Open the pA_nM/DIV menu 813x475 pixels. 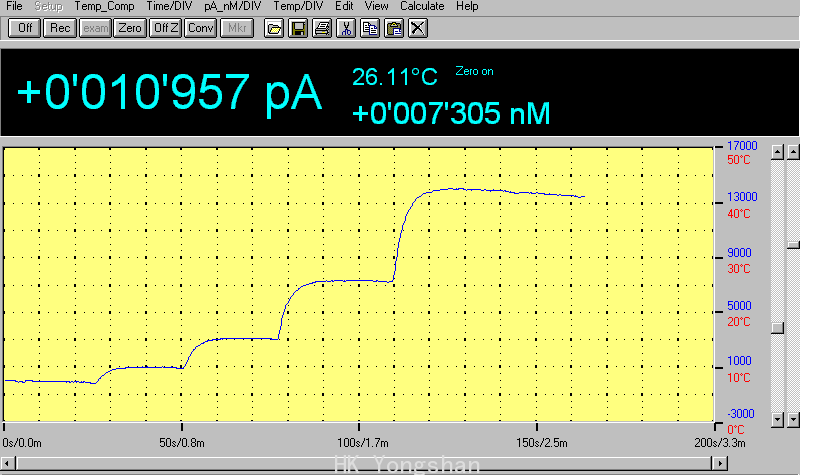point(234,6)
